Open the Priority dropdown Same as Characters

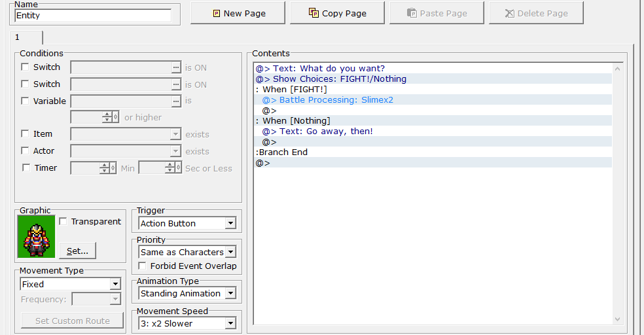click(230, 252)
